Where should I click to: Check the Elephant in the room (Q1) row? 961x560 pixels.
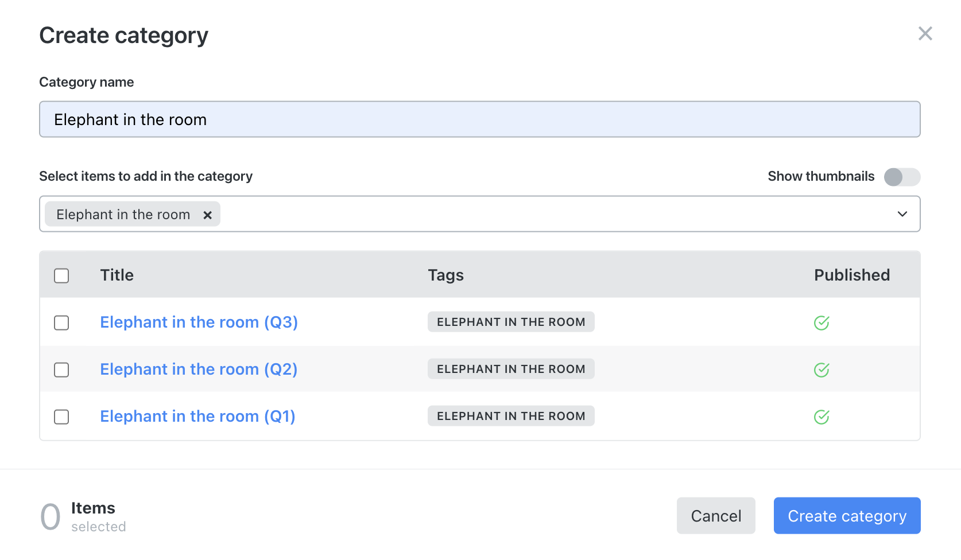point(61,417)
